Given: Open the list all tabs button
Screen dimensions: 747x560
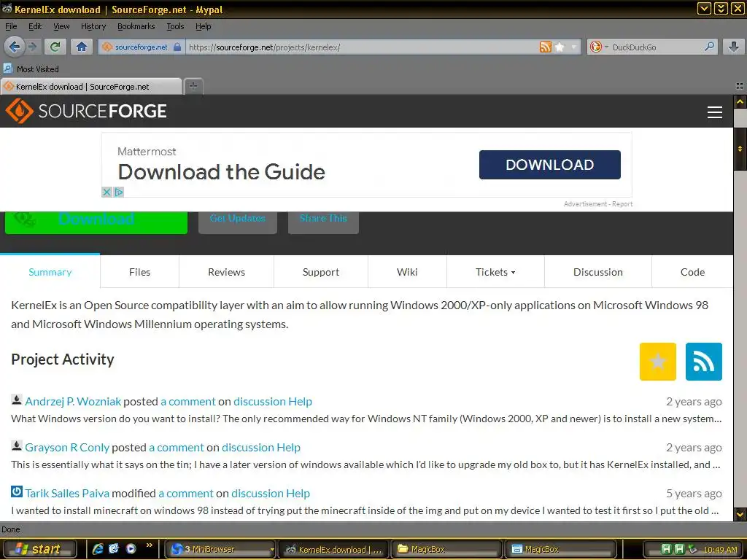Looking at the screenshot, I should (x=740, y=86).
